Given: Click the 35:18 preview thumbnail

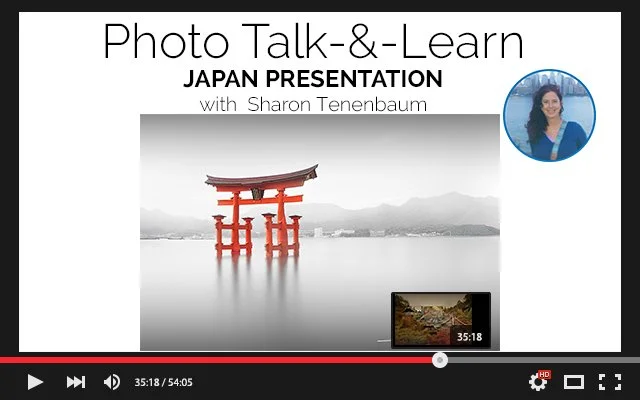Looking at the screenshot, I should tap(441, 320).
